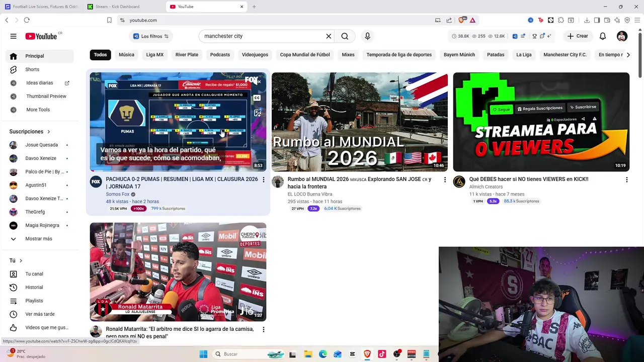The height and width of the screenshot is (362, 644).
Task: Open the 'EL LOCO Buena Vibra' channel name
Action: tap(310, 194)
